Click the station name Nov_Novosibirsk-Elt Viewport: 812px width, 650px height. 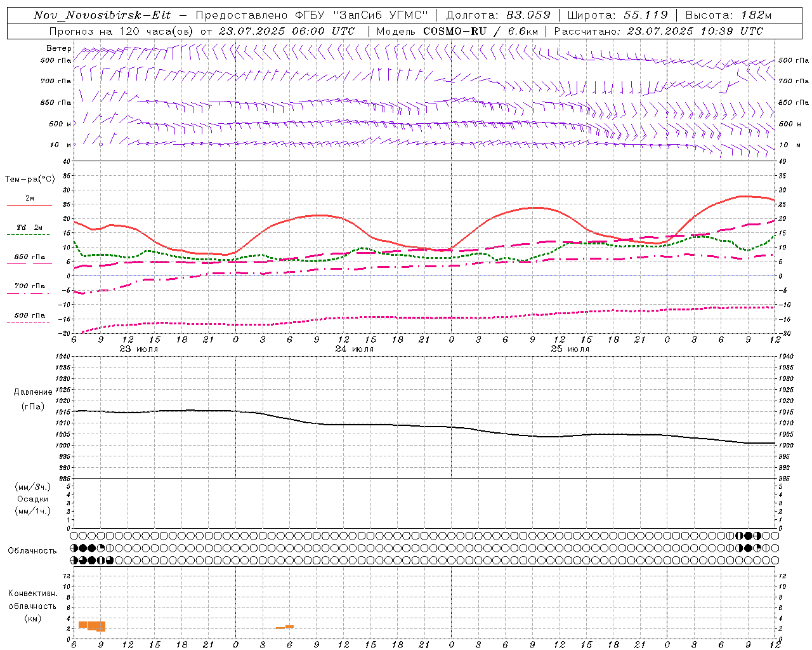tap(102, 15)
